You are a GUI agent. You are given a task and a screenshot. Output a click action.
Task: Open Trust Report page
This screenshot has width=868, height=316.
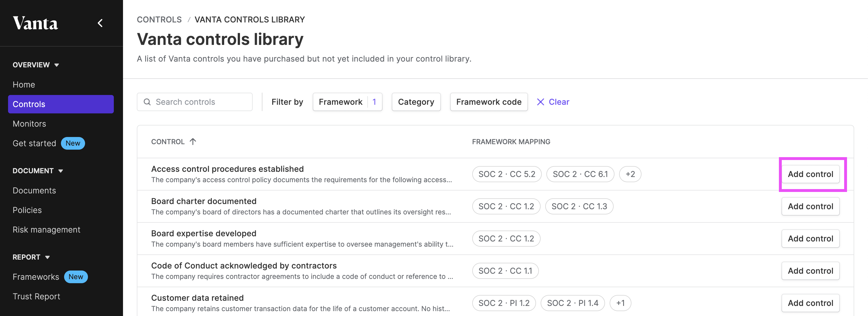[x=36, y=296]
